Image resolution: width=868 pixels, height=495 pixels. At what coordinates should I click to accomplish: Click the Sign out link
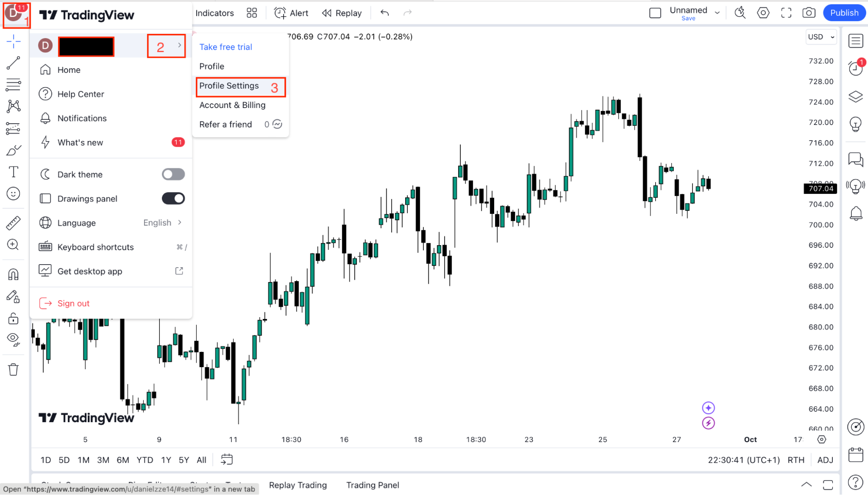pos(73,303)
